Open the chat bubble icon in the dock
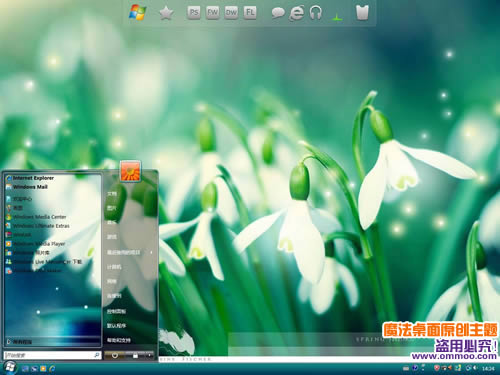 pyautogui.click(x=278, y=13)
